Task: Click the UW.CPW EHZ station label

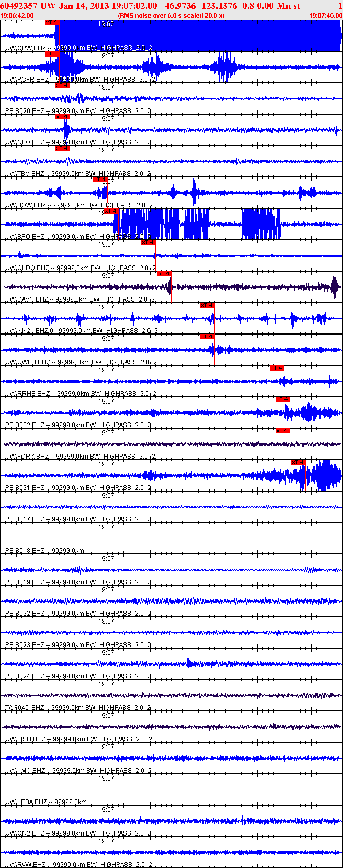Action: click(x=26, y=48)
